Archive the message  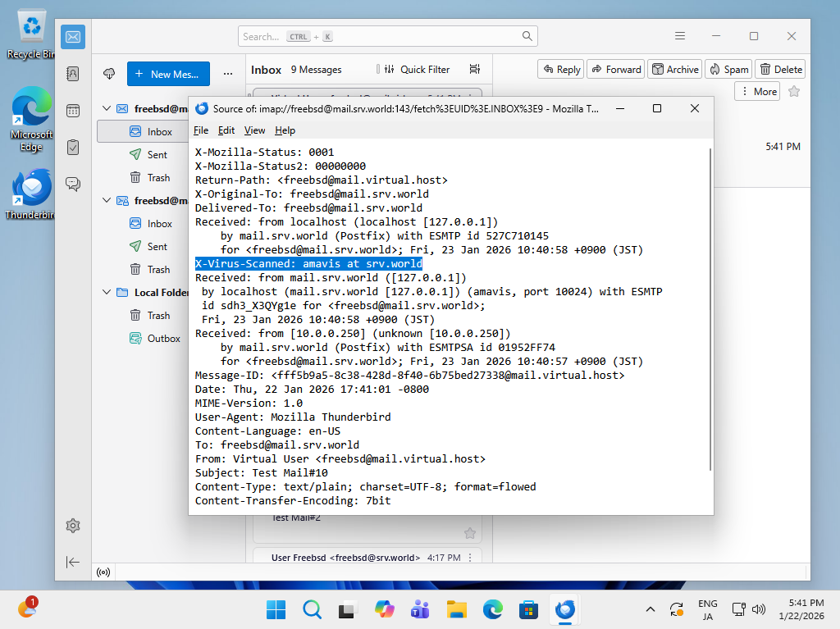tap(674, 69)
